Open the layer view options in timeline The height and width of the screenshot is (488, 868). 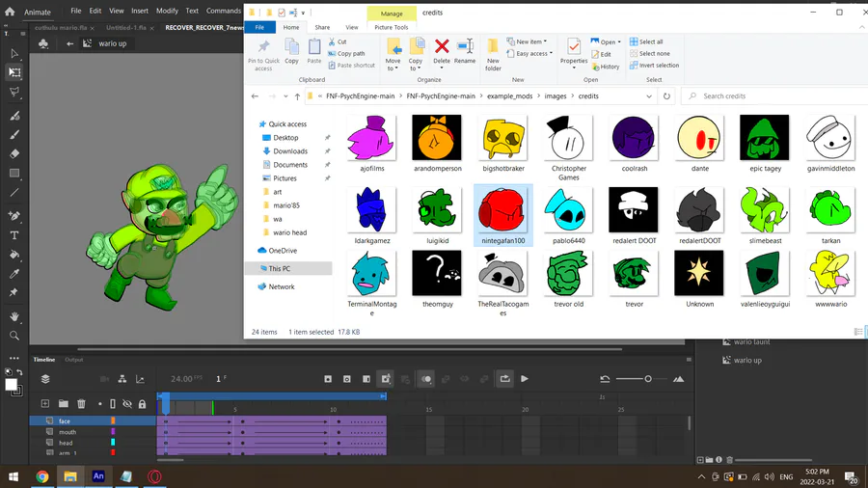tap(45, 379)
